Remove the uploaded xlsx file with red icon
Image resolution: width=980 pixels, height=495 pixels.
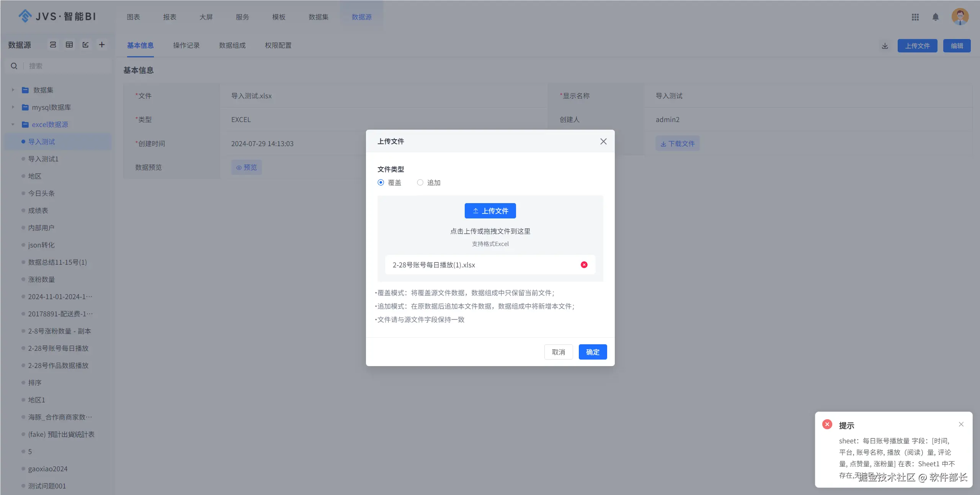pos(584,265)
